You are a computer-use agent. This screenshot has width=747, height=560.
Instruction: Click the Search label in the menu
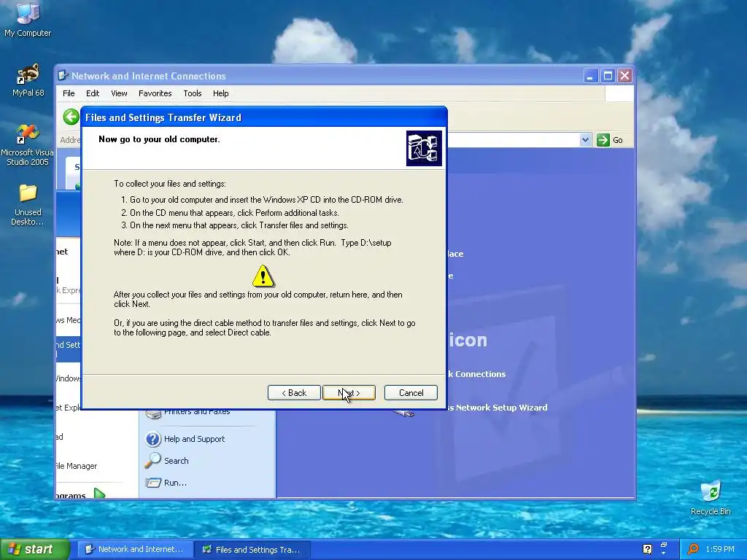point(177,461)
